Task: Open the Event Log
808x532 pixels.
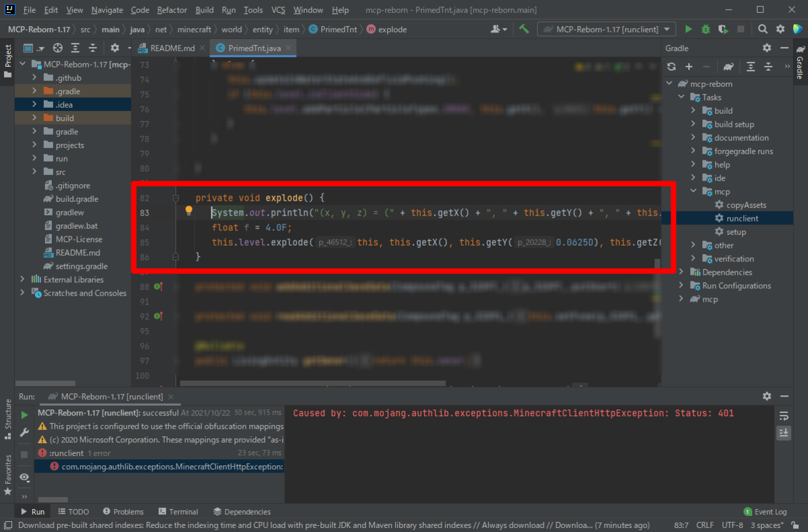Action: pyautogui.click(x=765, y=512)
